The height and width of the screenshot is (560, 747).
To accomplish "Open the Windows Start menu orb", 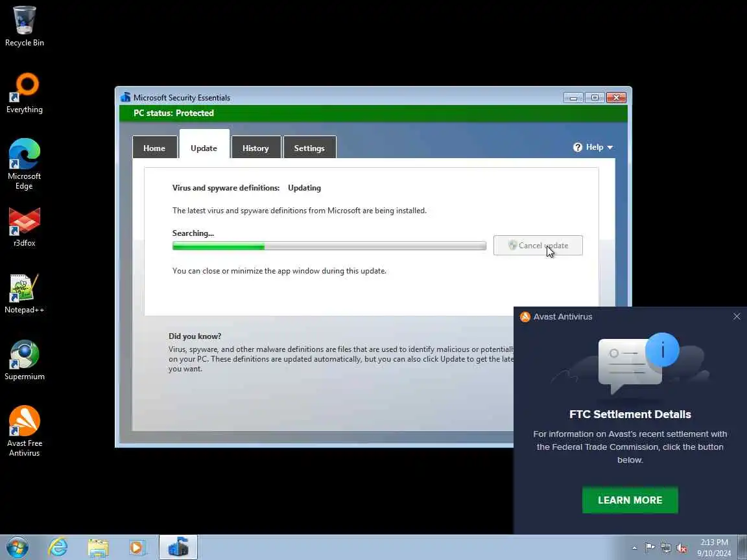I will (x=17, y=548).
